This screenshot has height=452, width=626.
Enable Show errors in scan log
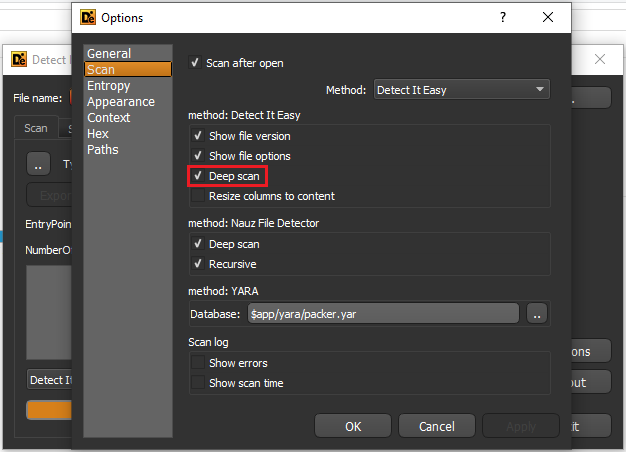198,363
